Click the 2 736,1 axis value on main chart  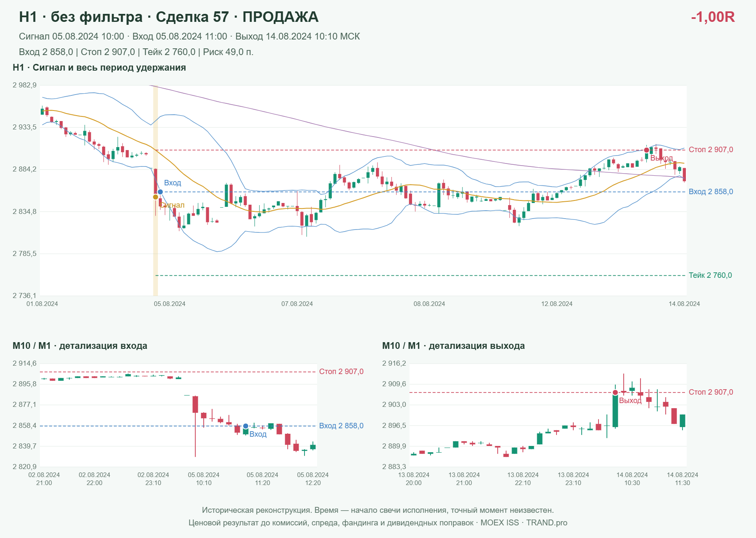24,295
